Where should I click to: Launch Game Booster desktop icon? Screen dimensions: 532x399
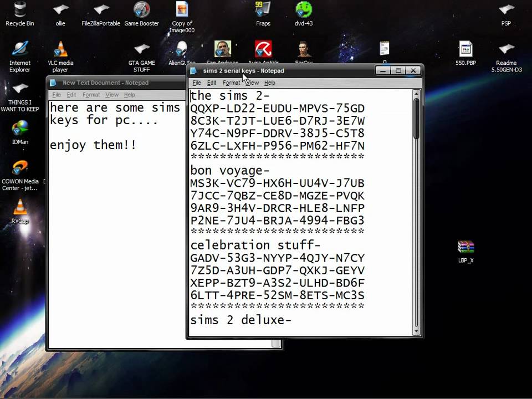click(141, 10)
